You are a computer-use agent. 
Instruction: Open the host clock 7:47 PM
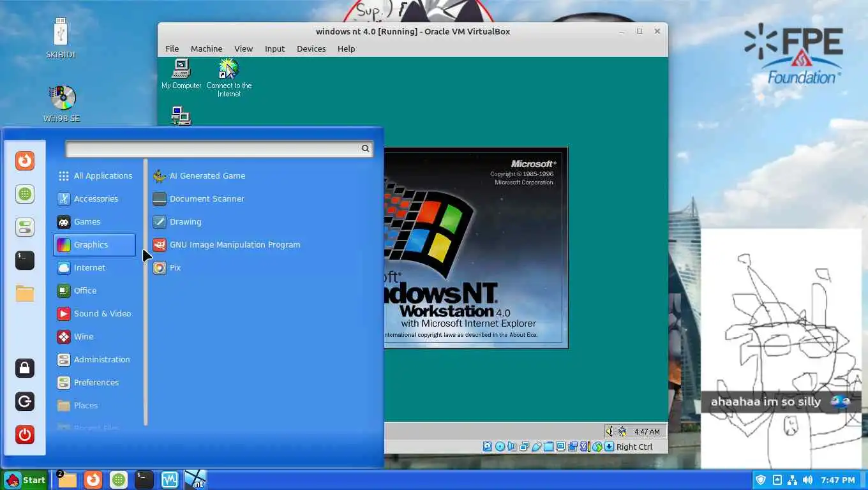(838, 480)
